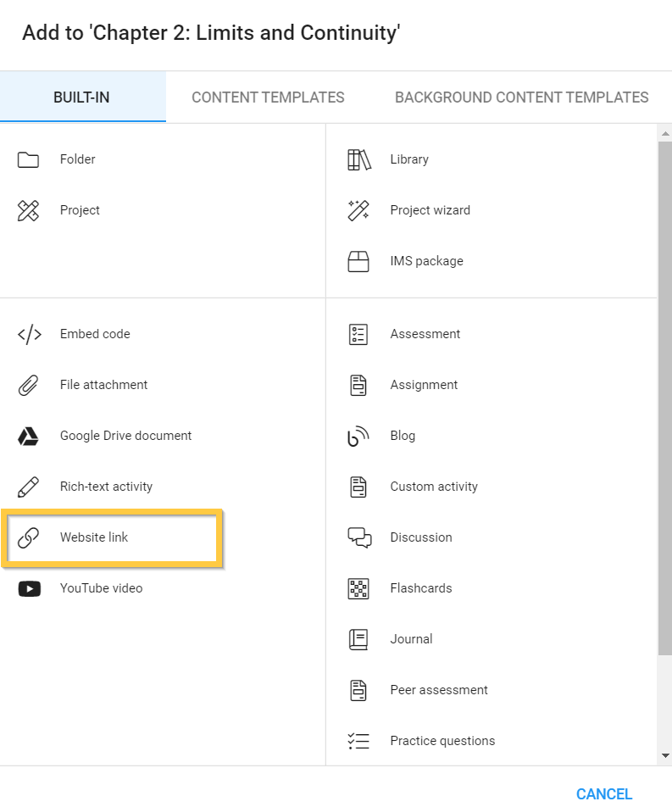This screenshot has width=672, height=807.
Task: Select the BUILT-IN tab
Action: click(x=81, y=97)
